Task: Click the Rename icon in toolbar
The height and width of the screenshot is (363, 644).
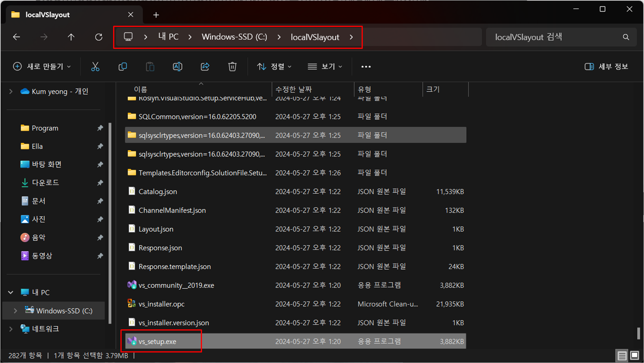Action: coord(177,67)
